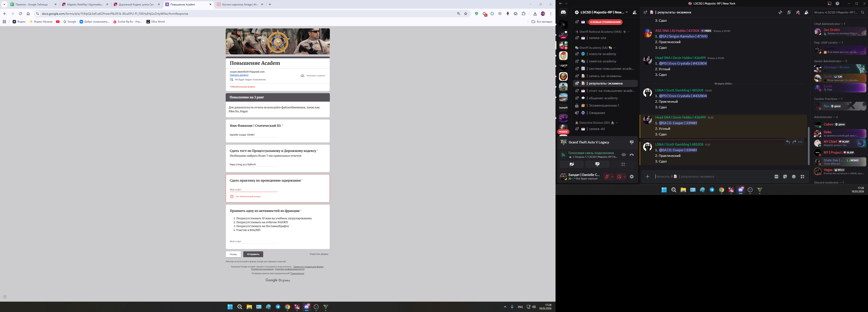
Task: Open Discord notification settings bell icon
Action: click(789, 12)
